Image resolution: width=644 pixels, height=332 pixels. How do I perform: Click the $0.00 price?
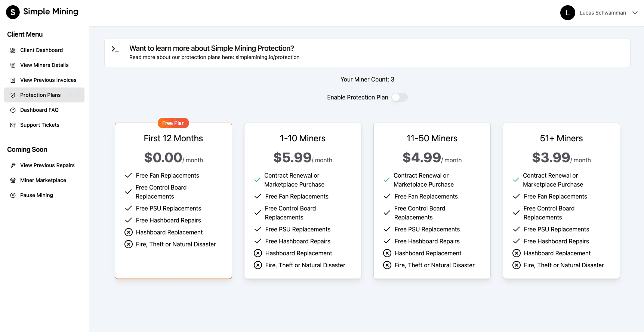coord(163,157)
